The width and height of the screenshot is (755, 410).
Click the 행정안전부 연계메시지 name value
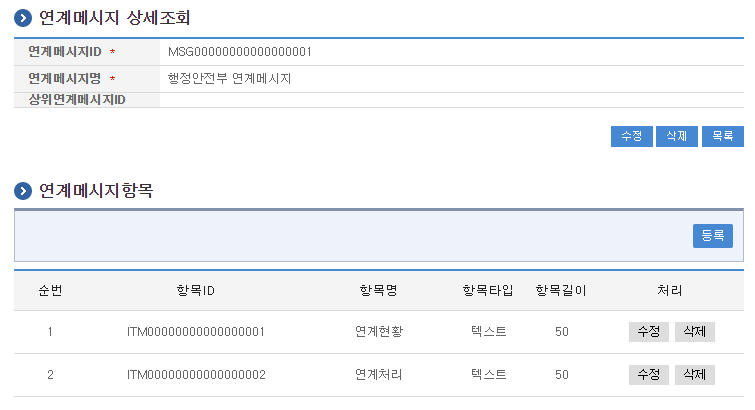click(229, 78)
